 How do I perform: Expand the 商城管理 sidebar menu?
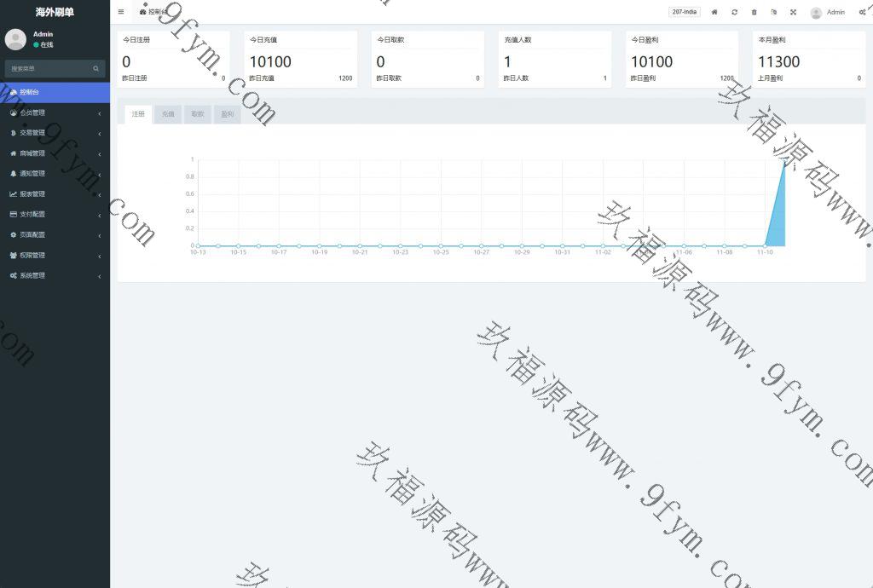point(55,153)
